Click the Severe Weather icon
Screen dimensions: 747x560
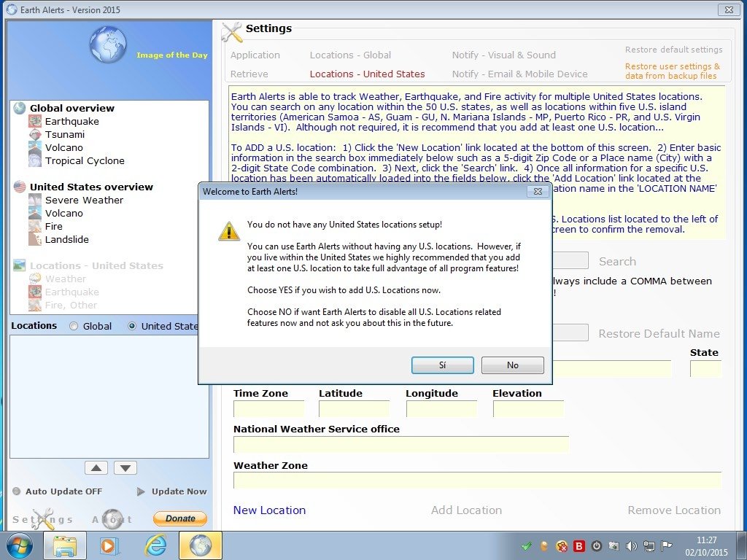[35, 200]
